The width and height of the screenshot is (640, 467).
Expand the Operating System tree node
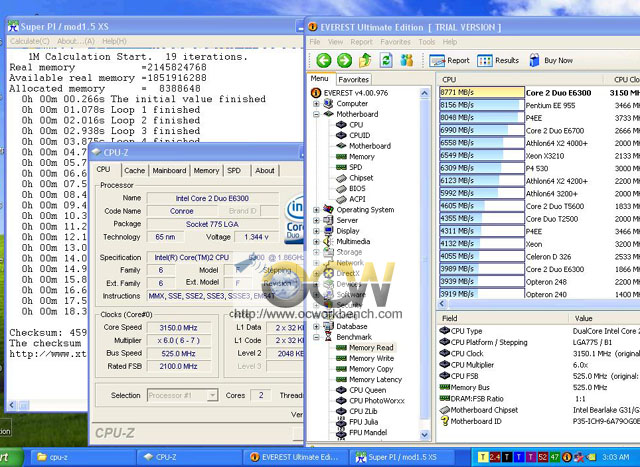point(316,210)
